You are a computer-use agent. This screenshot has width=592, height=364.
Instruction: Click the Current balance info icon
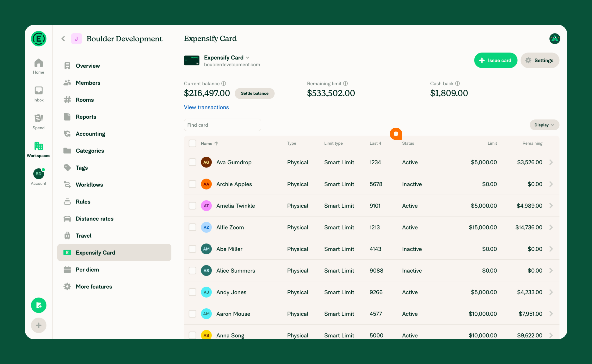coord(224,83)
